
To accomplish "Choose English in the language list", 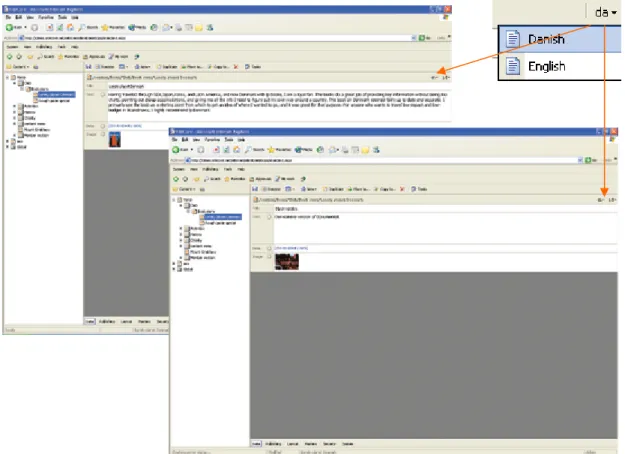I will [560, 66].
